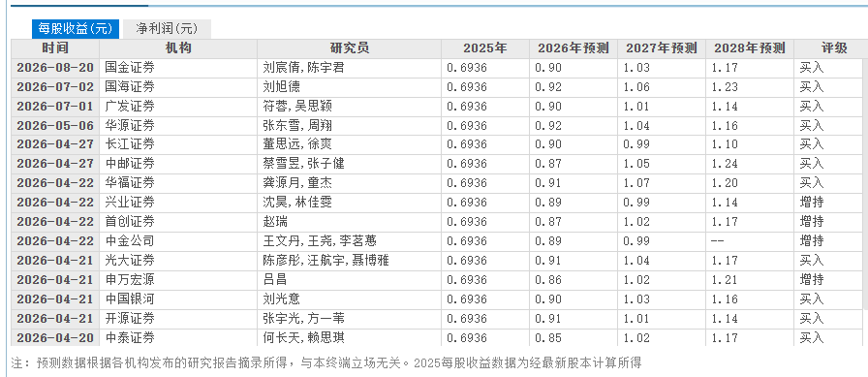Click 申万宏源's 增持 rating

coord(812,280)
